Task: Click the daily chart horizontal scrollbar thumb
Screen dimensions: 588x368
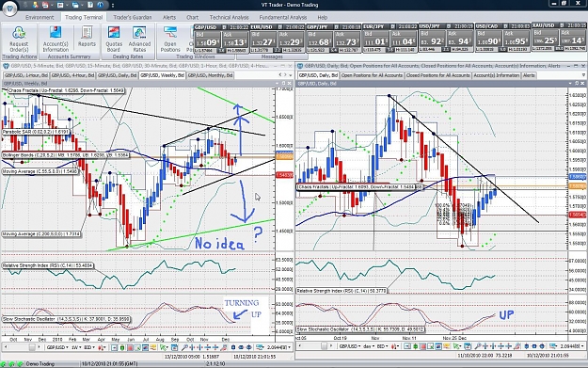Action: (x=324, y=347)
